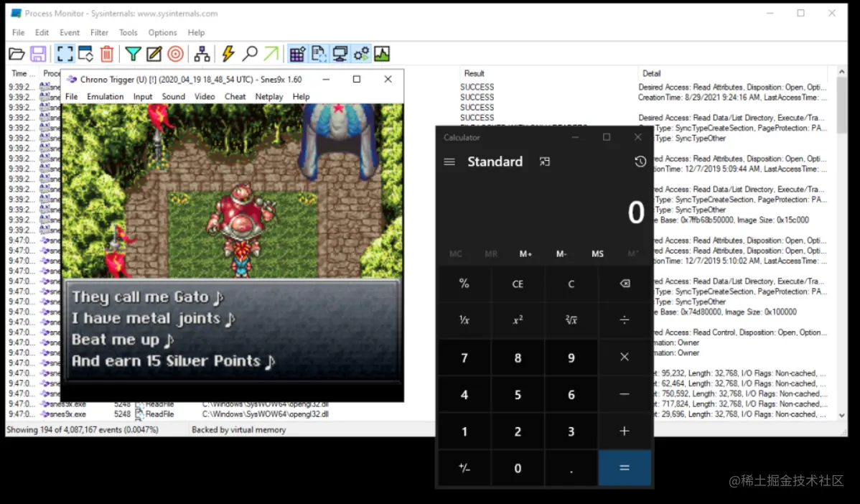Viewport: 860px width, 504px height.
Task: Click the C clear key in Calculator
Action: coord(571,284)
